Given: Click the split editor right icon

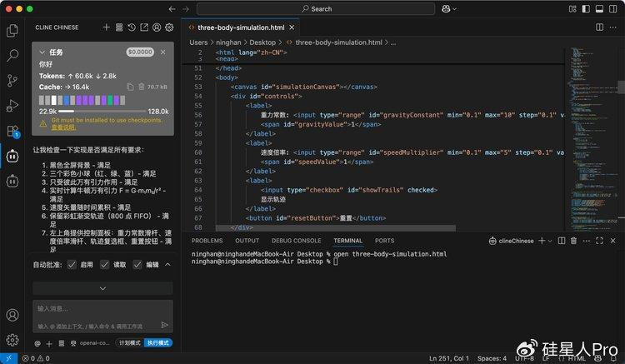Looking at the screenshot, I should [599, 27].
